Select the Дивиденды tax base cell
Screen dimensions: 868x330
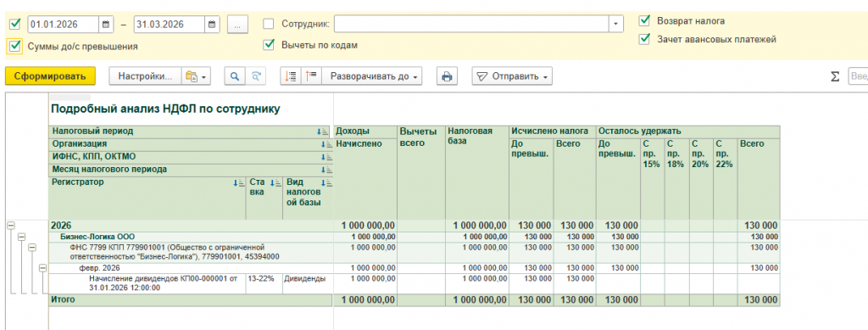tap(307, 283)
